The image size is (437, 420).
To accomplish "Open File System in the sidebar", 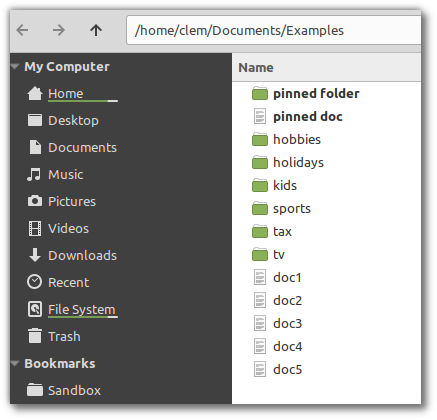I will click(82, 310).
